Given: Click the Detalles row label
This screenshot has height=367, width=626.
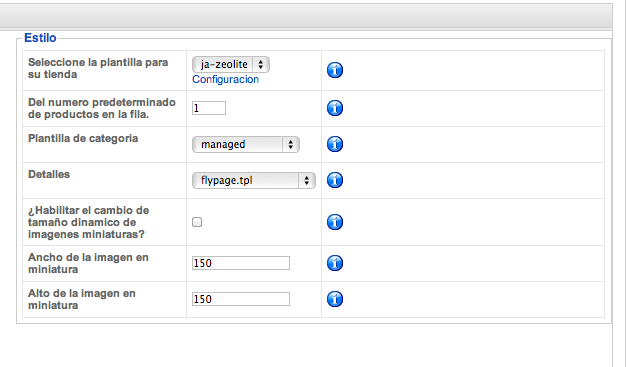Looking at the screenshot, I should coord(49,174).
